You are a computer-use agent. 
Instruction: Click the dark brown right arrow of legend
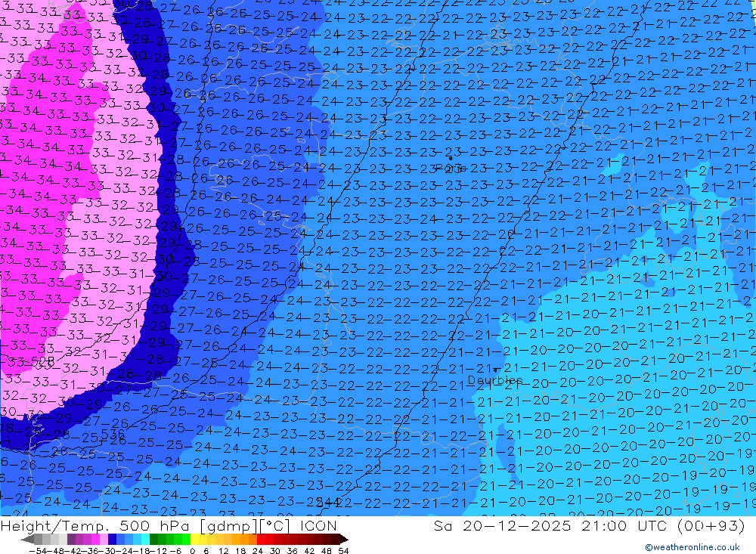(x=344, y=540)
